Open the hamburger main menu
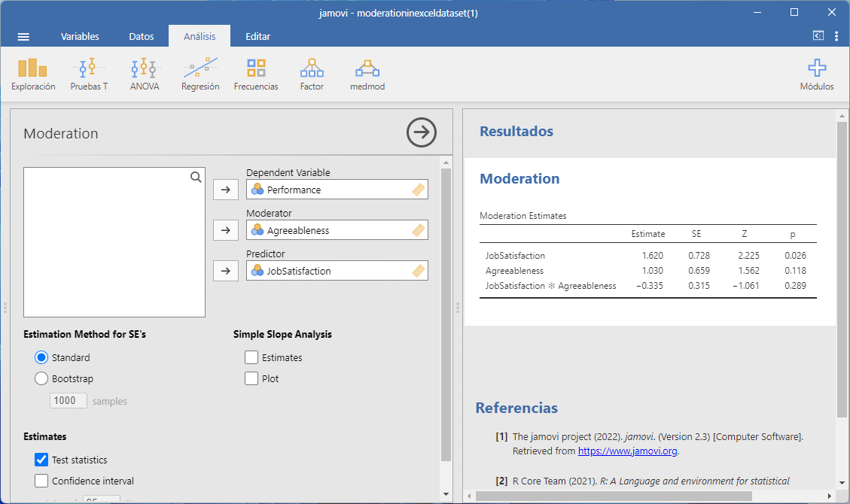The image size is (850, 504). (23, 36)
